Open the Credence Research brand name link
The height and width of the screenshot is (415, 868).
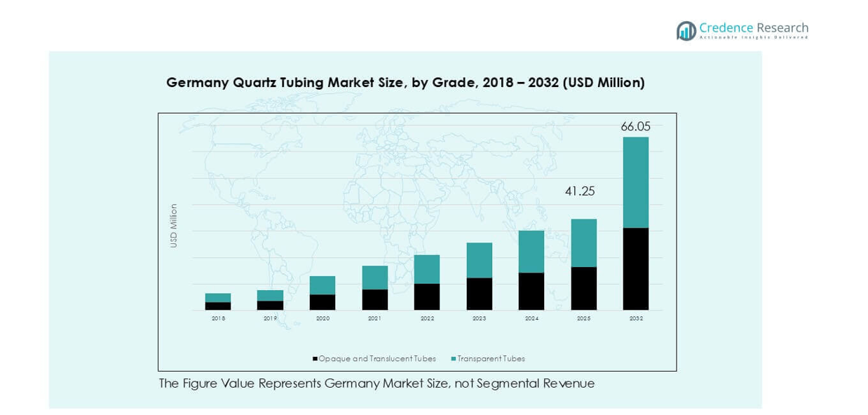pyautogui.click(x=753, y=28)
